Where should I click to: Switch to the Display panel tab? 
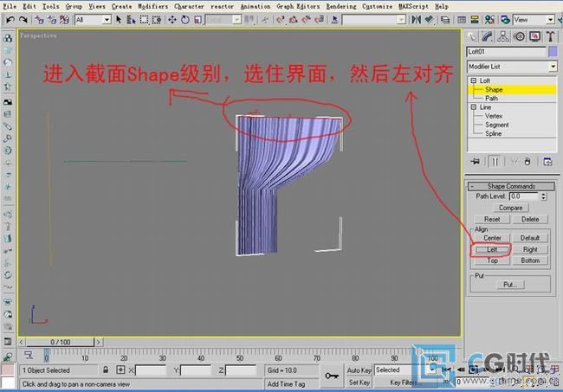click(534, 36)
